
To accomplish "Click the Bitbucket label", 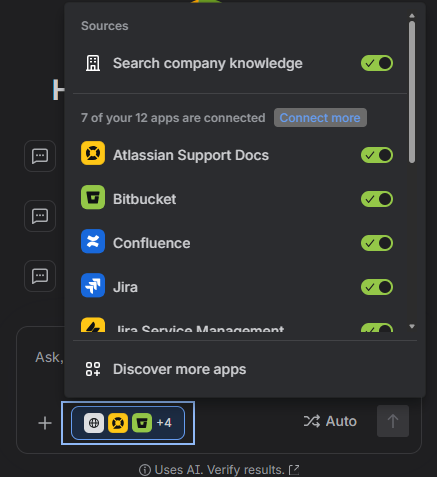I will click(x=144, y=199).
